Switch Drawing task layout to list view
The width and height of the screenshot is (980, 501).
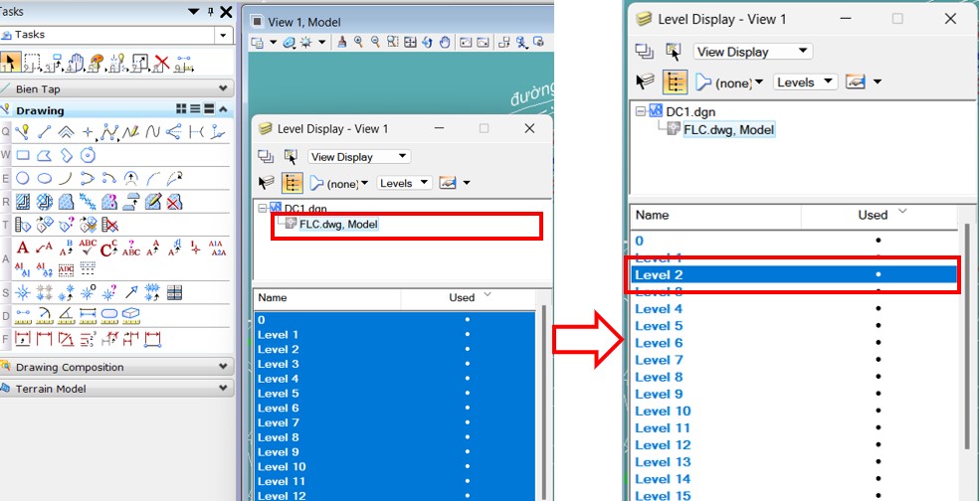[x=195, y=109]
